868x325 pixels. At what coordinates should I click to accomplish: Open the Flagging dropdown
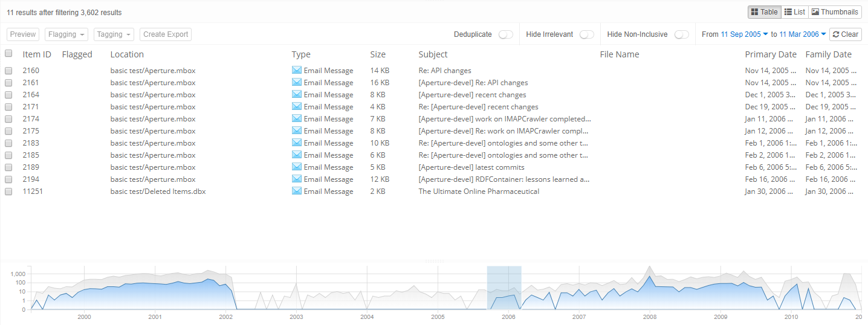[66, 34]
